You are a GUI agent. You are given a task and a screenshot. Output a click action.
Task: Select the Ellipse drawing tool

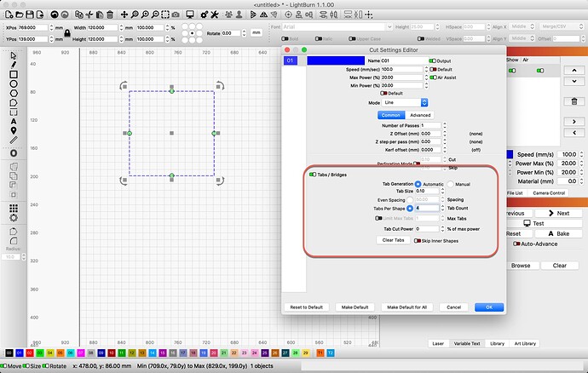(14, 84)
